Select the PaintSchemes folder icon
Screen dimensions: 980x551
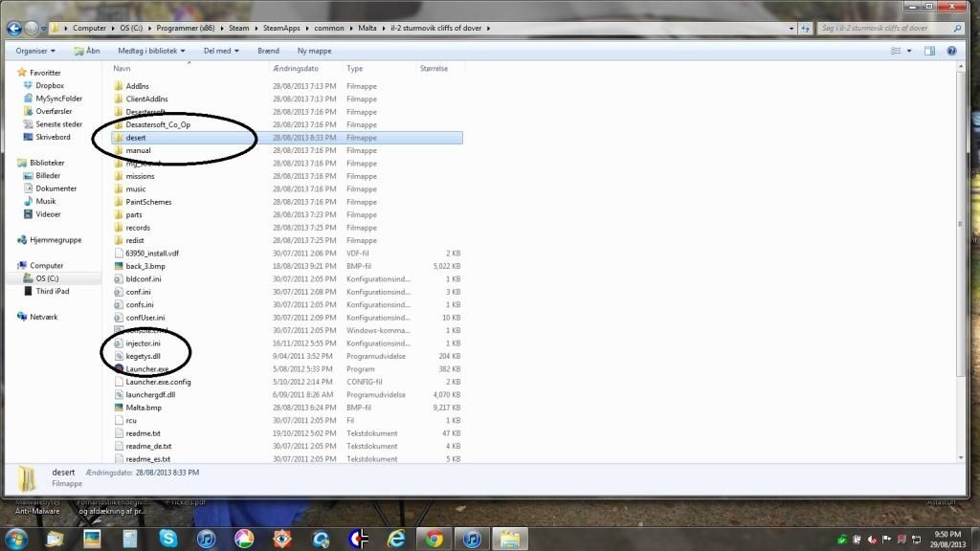(119, 202)
